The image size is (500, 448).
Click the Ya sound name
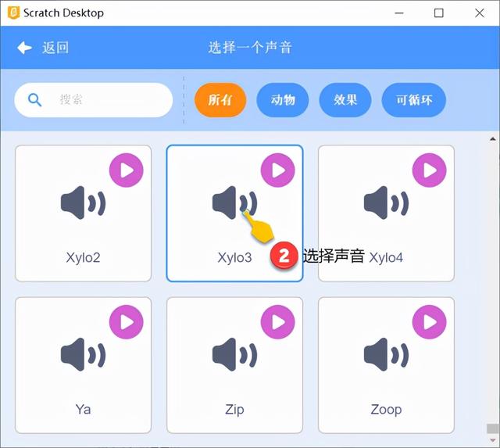pos(84,409)
